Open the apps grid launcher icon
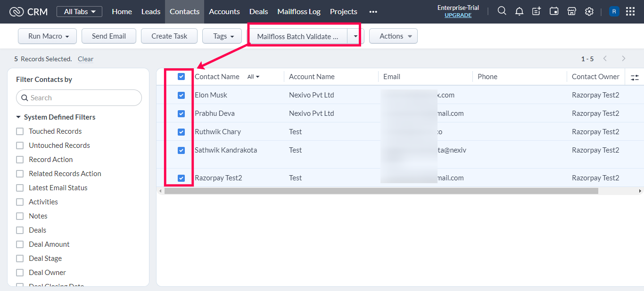 [630, 11]
